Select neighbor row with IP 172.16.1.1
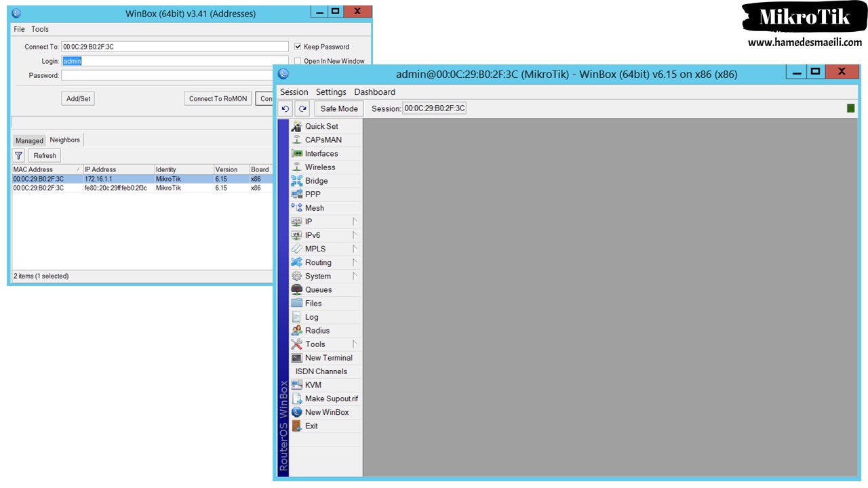 tap(142, 179)
